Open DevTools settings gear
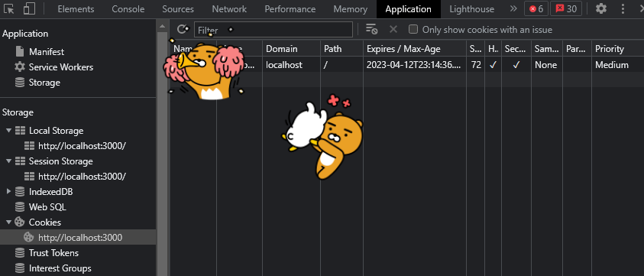Image resolution: width=644 pixels, height=276 pixels. (x=601, y=8)
